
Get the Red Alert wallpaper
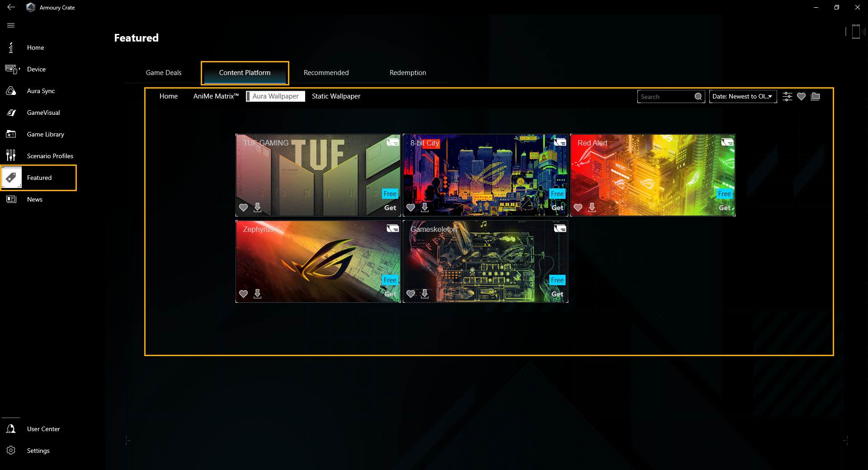724,208
